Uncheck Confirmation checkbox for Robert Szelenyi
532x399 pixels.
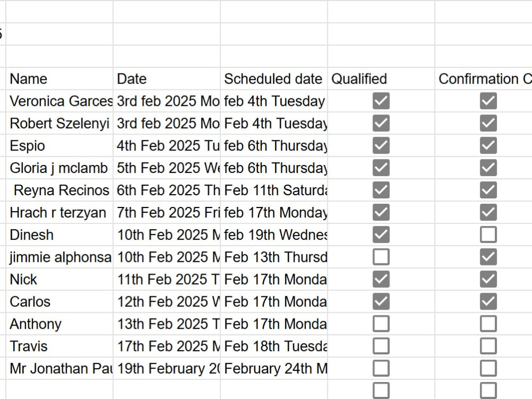(x=488, y=123)
